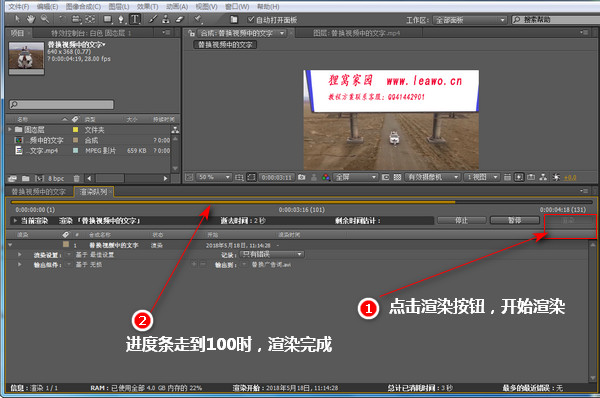Click the delete trash icon in project panel
Image resolution: width=600 pixels, height=398 pixels.
[77, 178]
